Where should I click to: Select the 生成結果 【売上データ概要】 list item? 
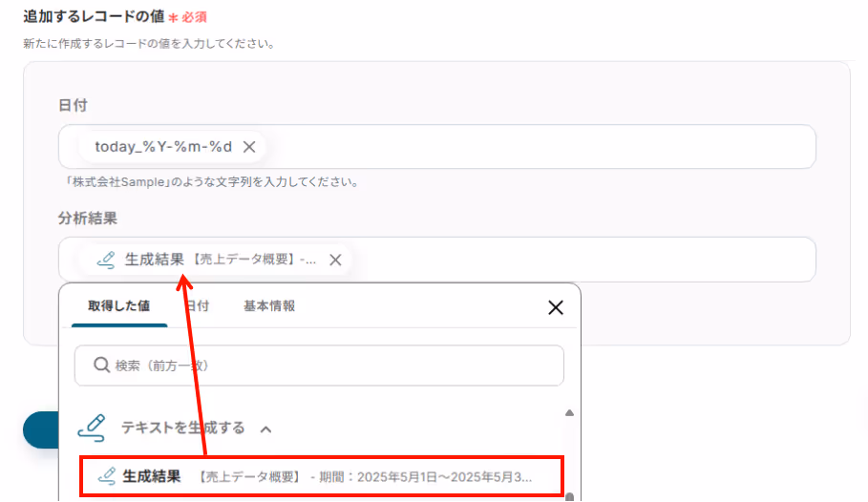[322, 476]
